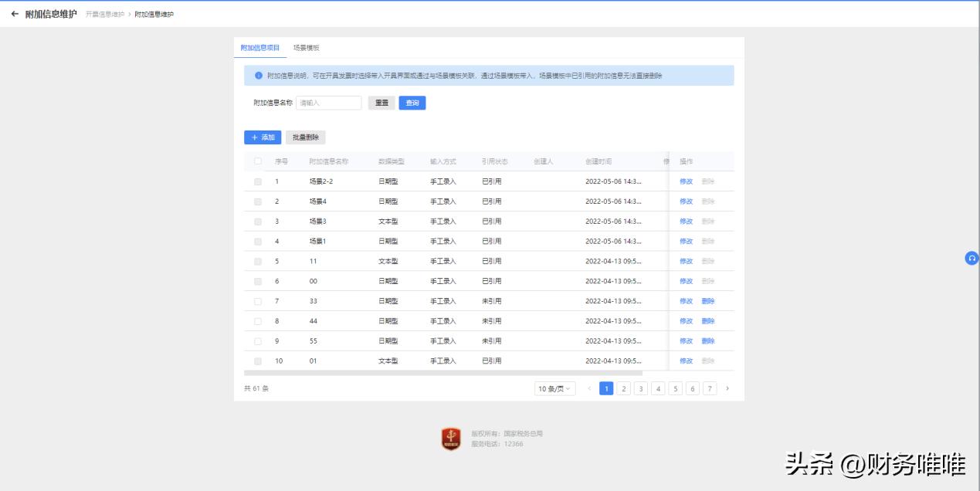Go to next page arrow

pyautogui.click(x=727, y=388)
